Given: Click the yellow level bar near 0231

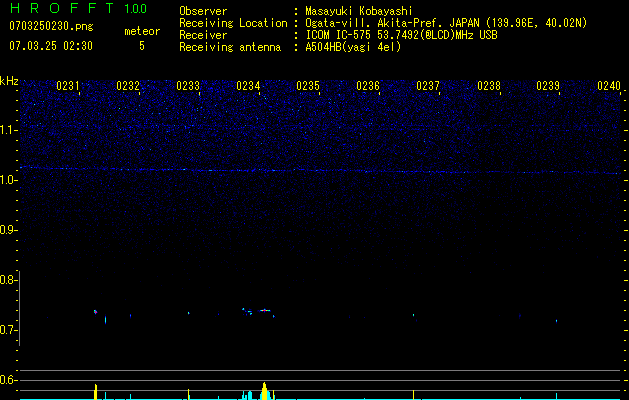Looking at the screenshot, I should click(x=95, y=392).
